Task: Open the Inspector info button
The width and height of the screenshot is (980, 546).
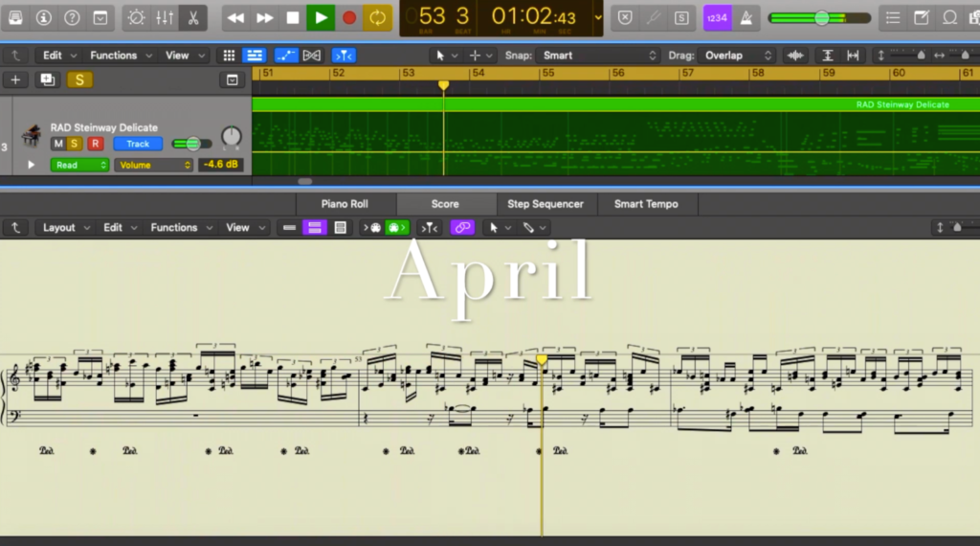Action: (x=44, y=17)
